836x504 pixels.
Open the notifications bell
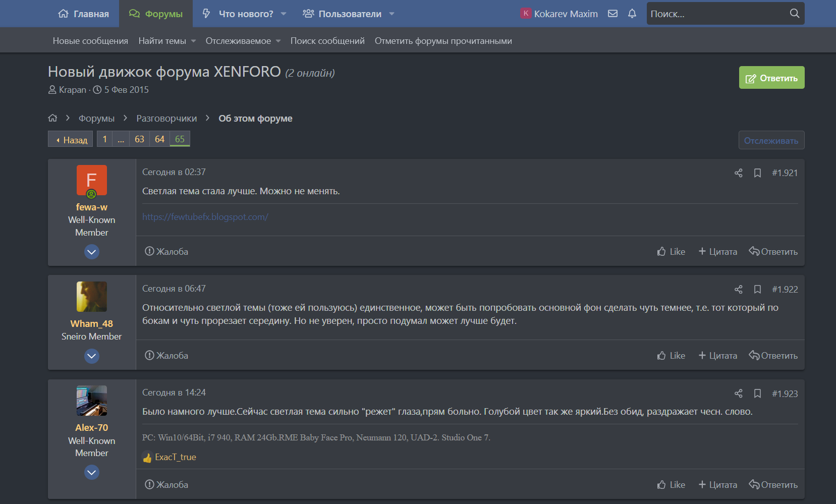pyautogui.click(x=632, y=14)
